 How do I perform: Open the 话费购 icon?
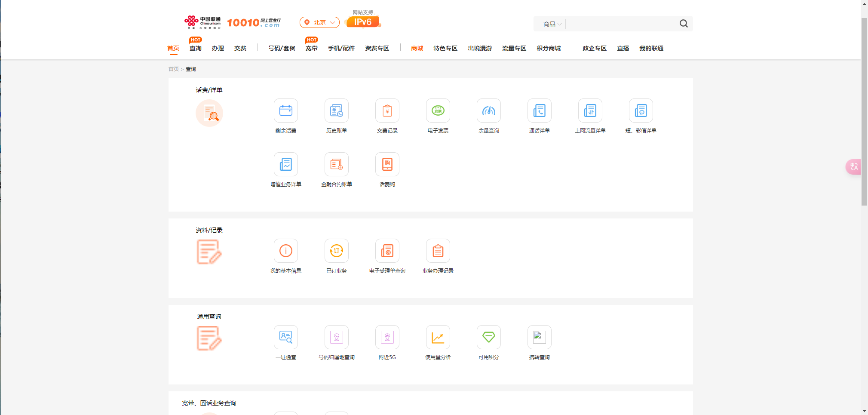[387, 164]
